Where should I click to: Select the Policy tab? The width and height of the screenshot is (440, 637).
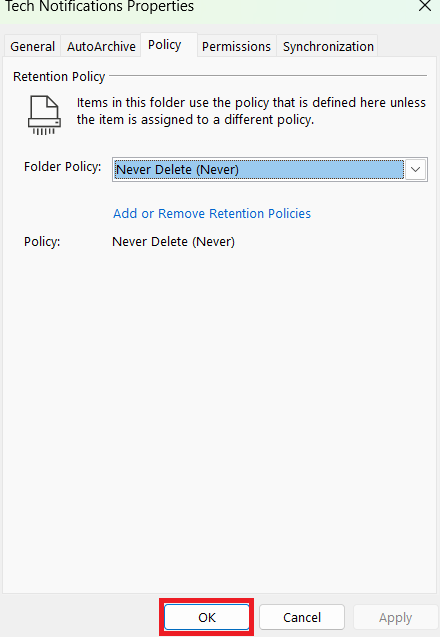[165, 45]
